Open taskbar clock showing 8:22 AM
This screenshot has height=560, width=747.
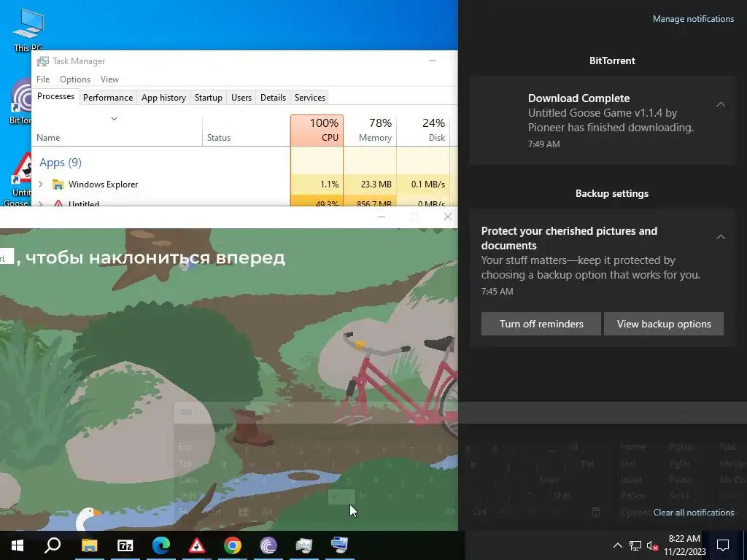pos(684,545)
